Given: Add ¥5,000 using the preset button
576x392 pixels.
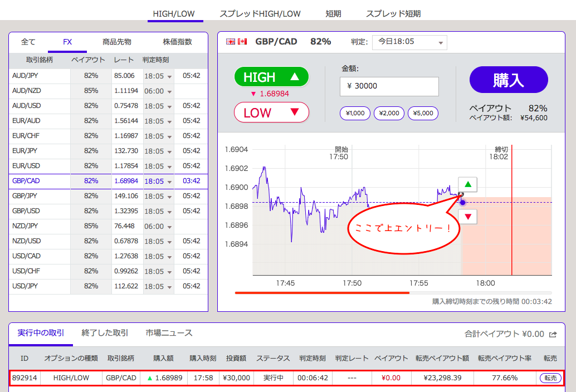Looking at the screenshot, I should (x=423, y=113).
